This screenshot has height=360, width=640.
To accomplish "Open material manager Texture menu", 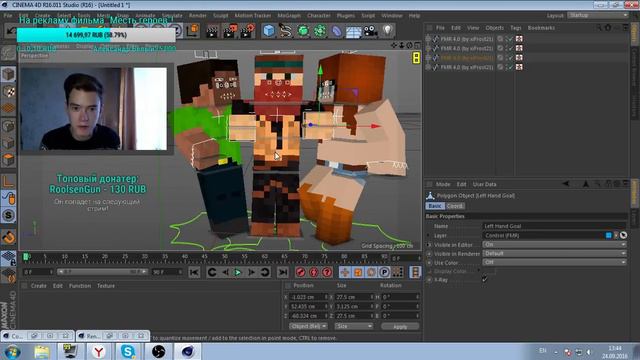I will tap(106, 286).
